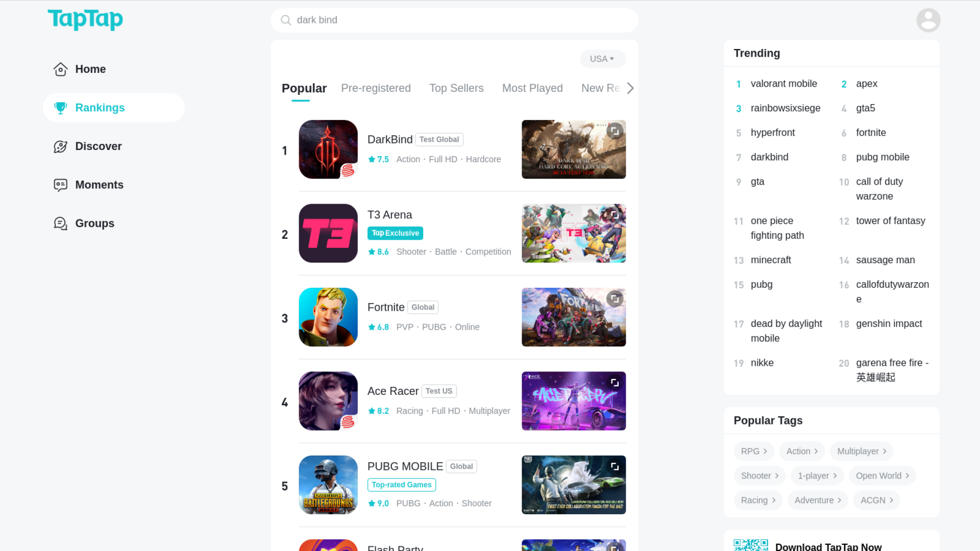
Task: Click the search magnifier icon
Action: 286,20
